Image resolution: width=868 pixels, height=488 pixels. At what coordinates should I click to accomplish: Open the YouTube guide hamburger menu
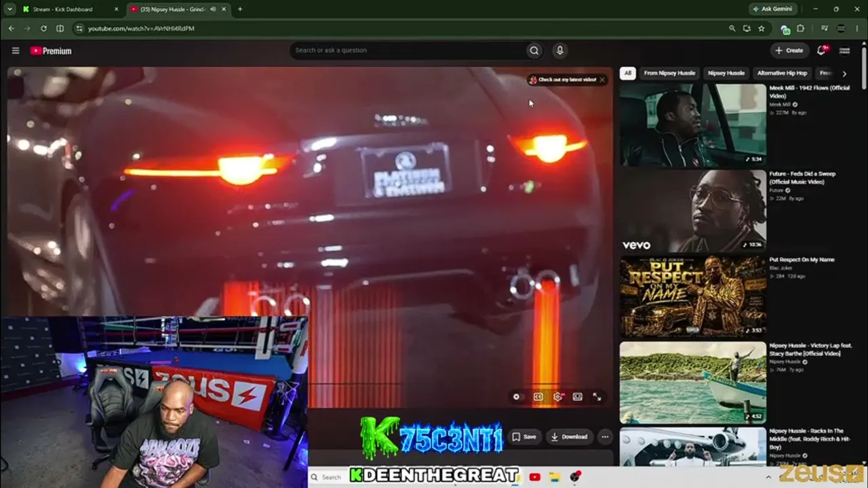pyautogui.click(x=16, y=50)
